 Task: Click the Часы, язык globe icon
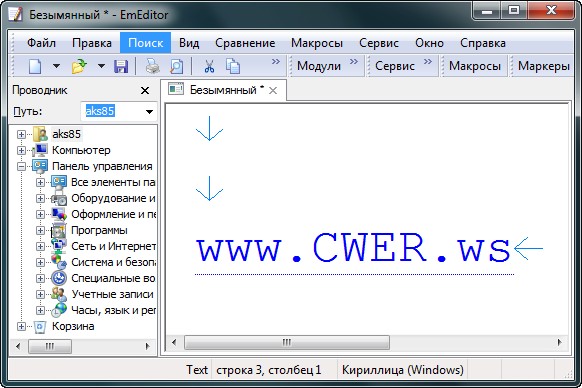(x=59, y=310)
